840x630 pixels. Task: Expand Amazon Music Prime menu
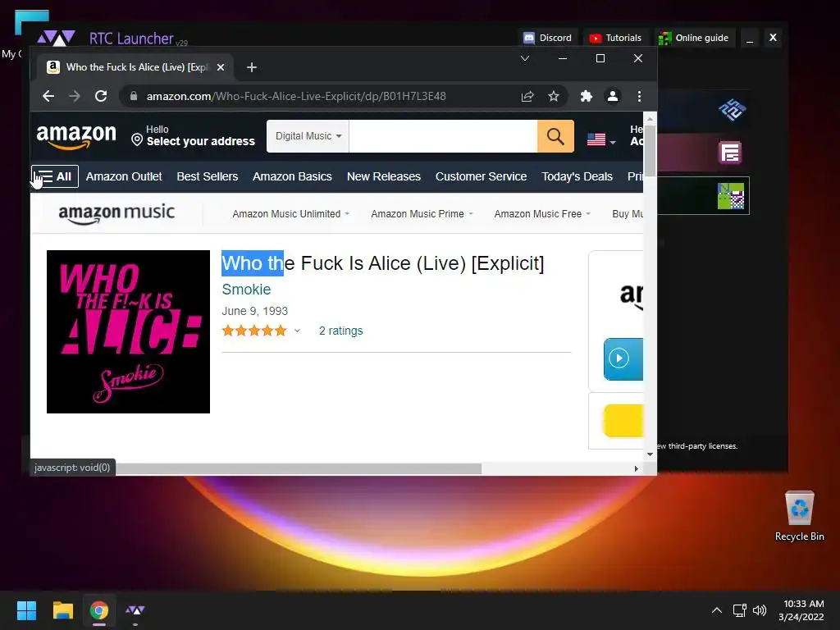pos(422,214)
